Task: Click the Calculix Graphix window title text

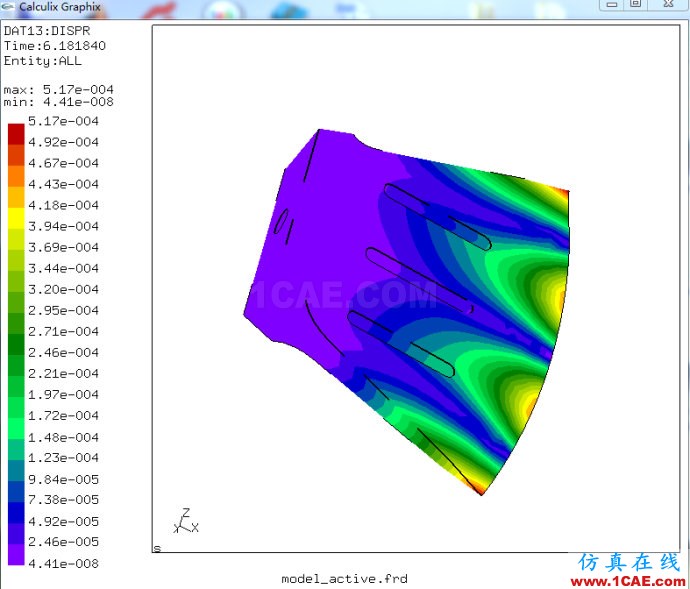Action: pyautogui.click(x=60, y=7)
